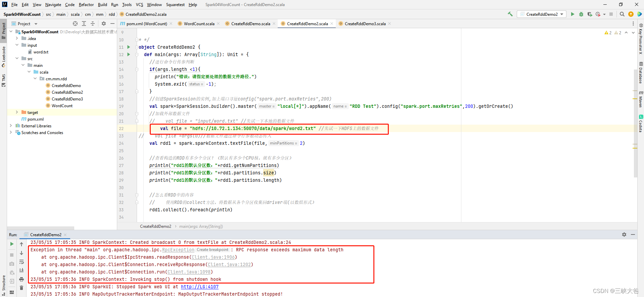Open the VCS menu
644x297 pixels.
(x=139, y=4)
